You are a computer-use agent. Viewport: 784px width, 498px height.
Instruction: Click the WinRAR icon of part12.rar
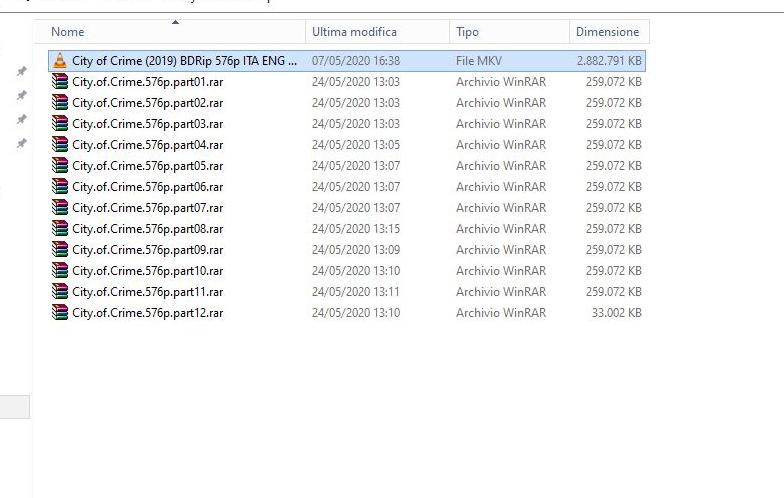tap(60, 312)
